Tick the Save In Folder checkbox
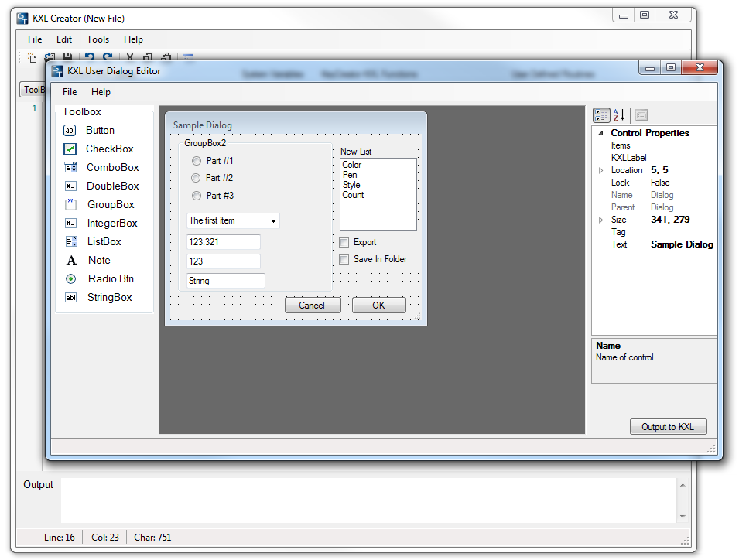 [344, 260]
